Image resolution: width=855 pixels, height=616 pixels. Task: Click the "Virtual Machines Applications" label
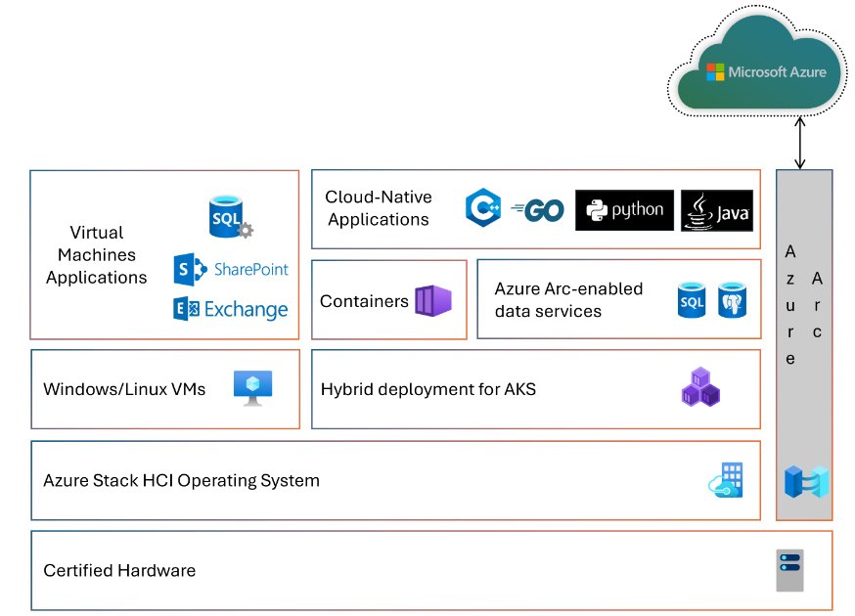pos(97,254)
